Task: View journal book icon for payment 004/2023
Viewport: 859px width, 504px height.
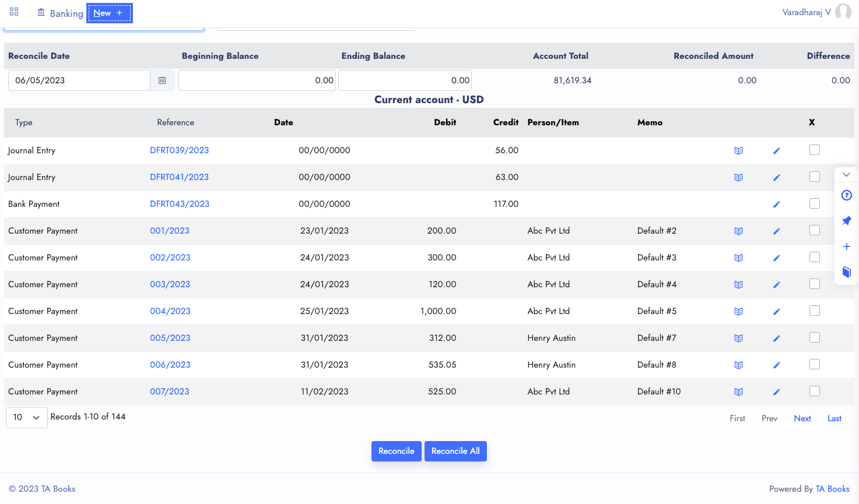Action: 738,312
